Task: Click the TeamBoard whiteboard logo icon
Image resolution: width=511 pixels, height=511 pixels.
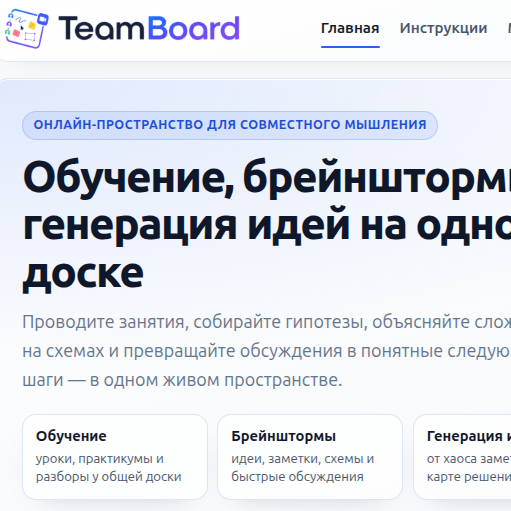Action: 27,29
